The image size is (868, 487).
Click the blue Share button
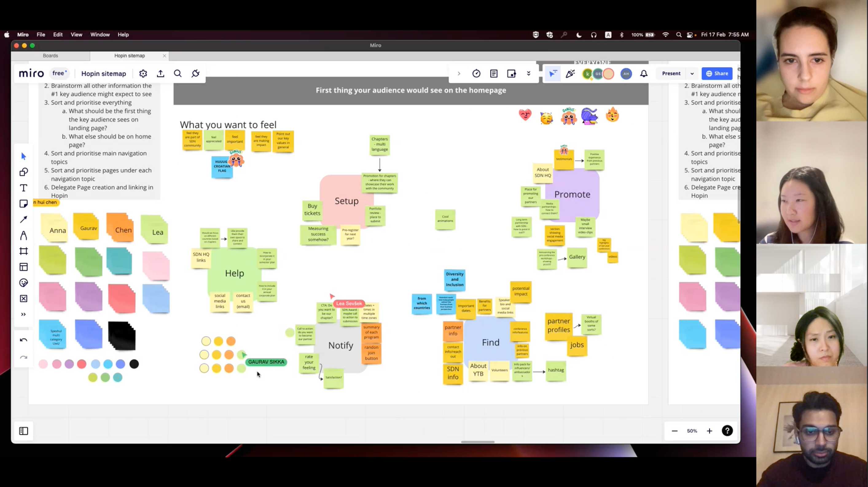click(x=717, y=73)
